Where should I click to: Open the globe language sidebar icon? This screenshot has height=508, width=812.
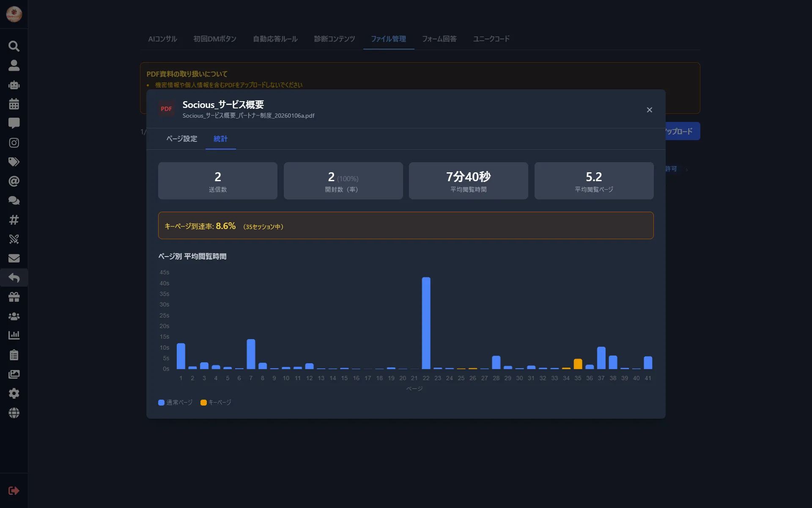[14, 413]
